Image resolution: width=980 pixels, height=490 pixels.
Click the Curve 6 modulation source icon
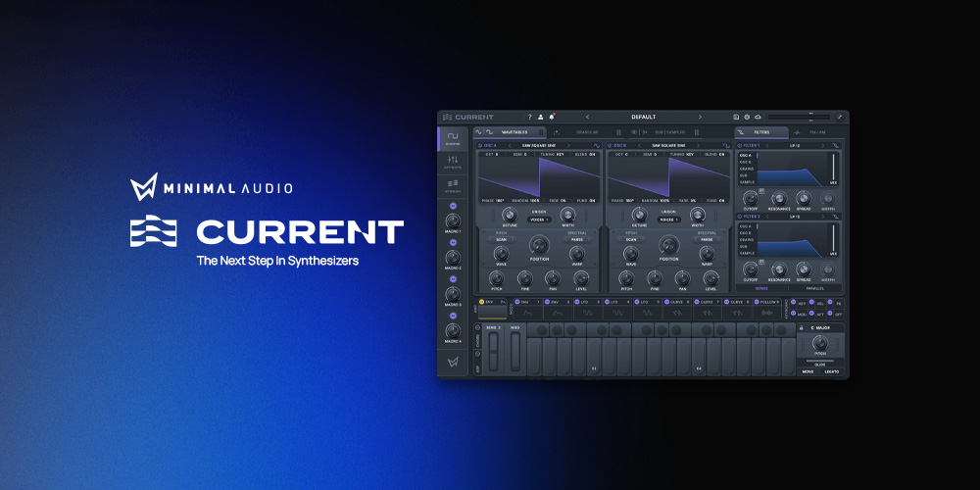click(666, 302)
